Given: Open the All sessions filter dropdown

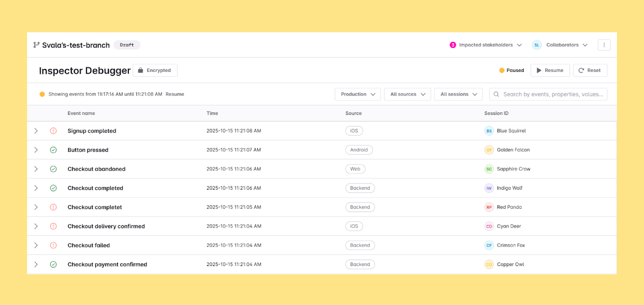Looking at the screenshot, I should (458, 94).
